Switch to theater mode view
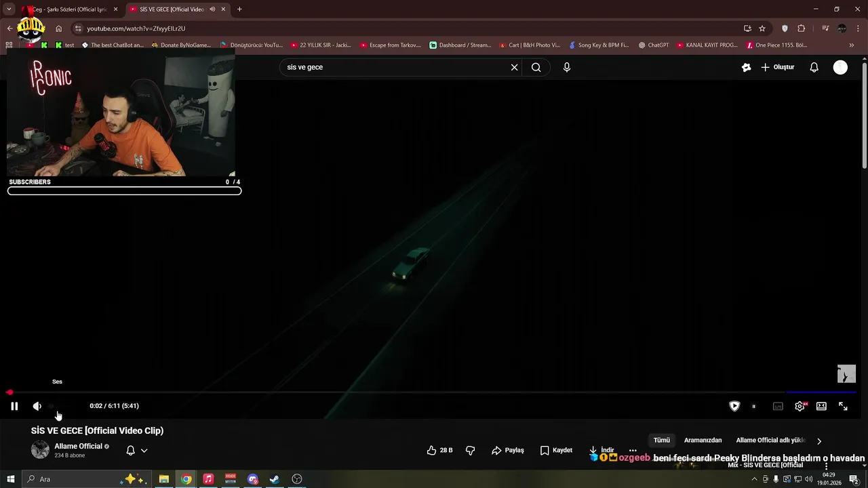Screen dimensions: 868x488 pos(821,406)
